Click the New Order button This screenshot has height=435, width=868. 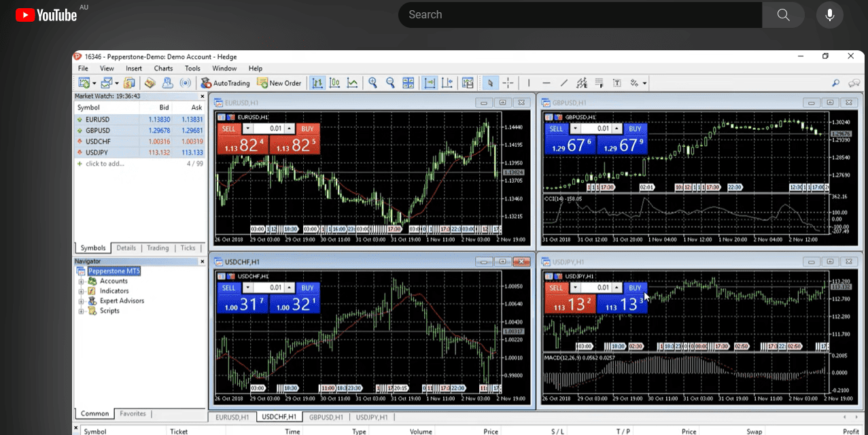coord(279,83)
